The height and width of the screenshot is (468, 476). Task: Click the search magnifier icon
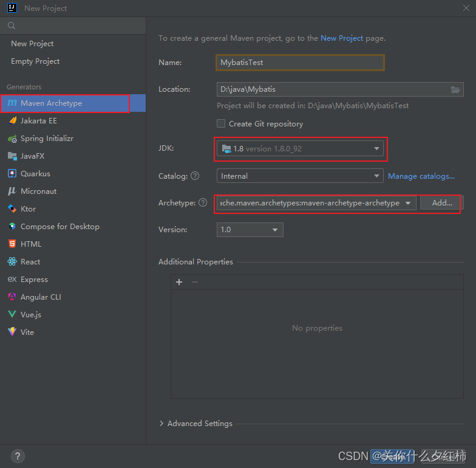click(11, 26)
